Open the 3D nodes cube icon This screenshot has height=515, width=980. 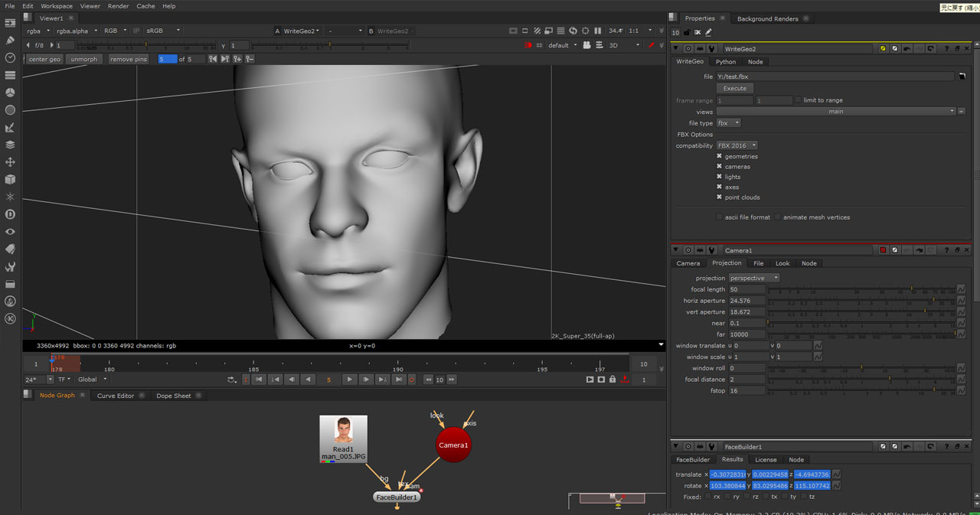pyautogui.click(x=10, y=180)
